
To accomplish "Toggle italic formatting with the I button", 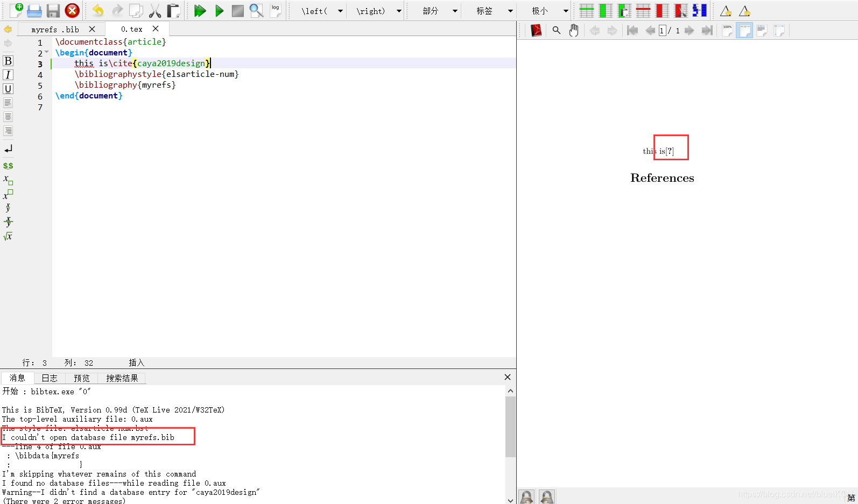I will [x=8, y=75].
